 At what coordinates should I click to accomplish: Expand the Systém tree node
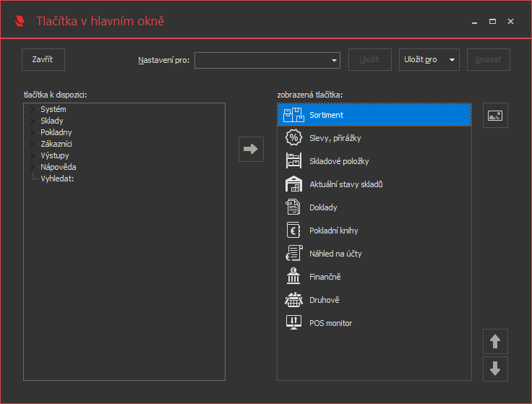[x=33, y=109]
